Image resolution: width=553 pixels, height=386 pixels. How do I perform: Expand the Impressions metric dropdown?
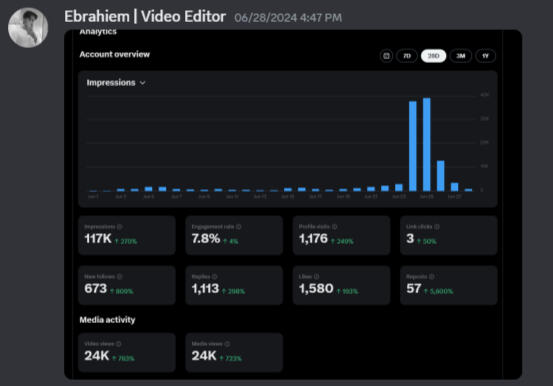116,83
